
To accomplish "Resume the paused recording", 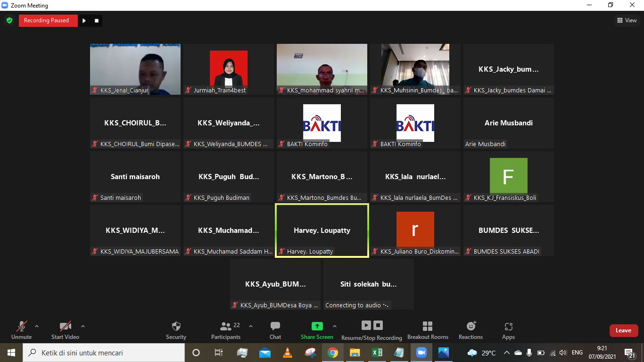I will 84,20.
